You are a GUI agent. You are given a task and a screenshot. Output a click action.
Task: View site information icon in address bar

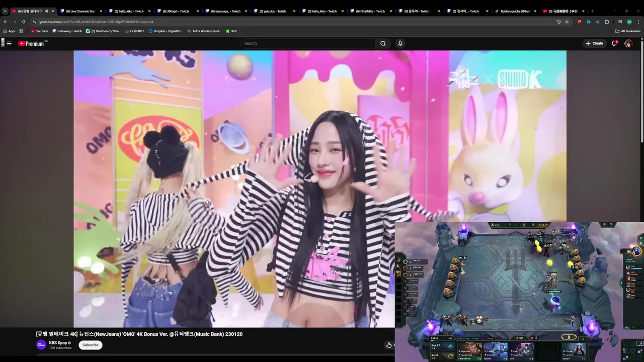click(x=34, y=22)
